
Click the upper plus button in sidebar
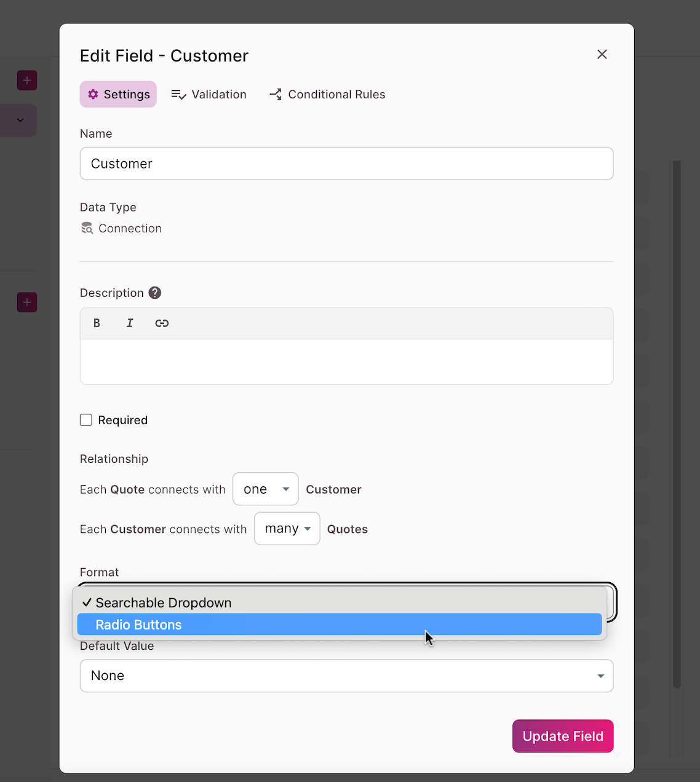pyautogui.click(x=27, y=81)
